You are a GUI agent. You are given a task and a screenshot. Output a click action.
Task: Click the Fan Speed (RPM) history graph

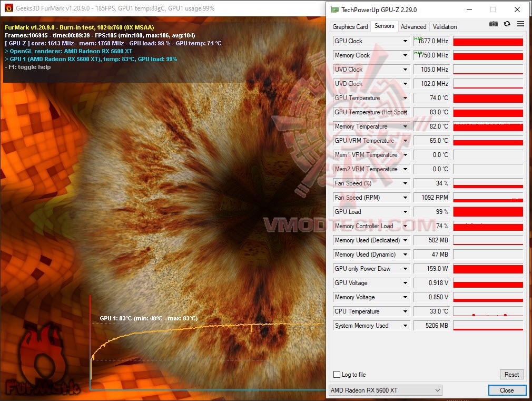click(488, 198)
